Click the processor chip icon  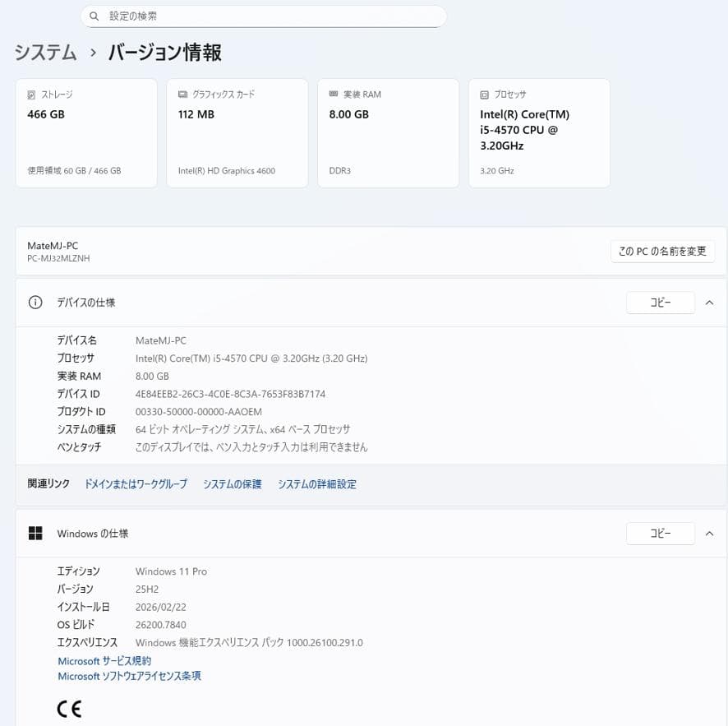(484, 95)
